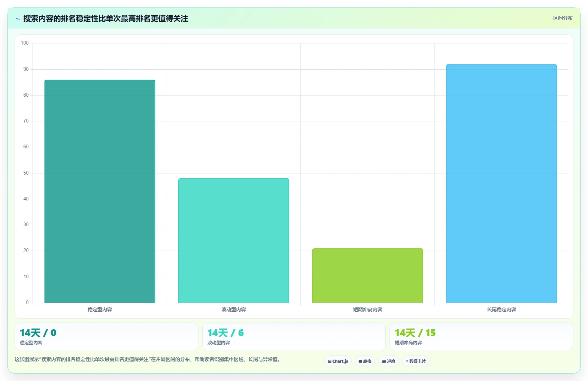The width and height of the screenshot is (588, 381).
Task: Select the 数据卡片 tag chip
Action: coord(416,361)
